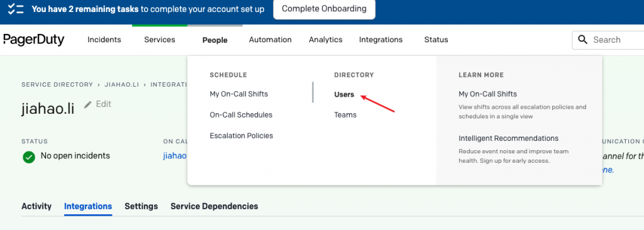Screen dimensions: 644x230
Task: Click the No open incidents text
Action: 75,156
